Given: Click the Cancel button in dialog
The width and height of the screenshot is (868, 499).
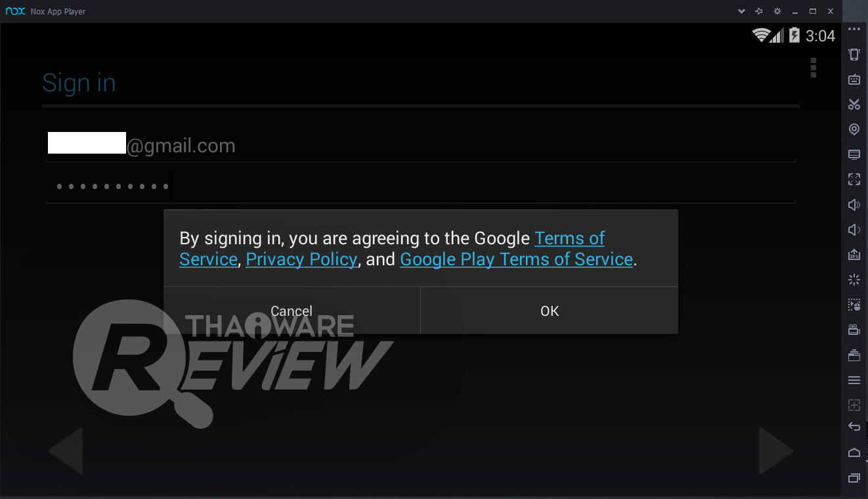Looking at the screenshot, I should (x=292, y=311).
